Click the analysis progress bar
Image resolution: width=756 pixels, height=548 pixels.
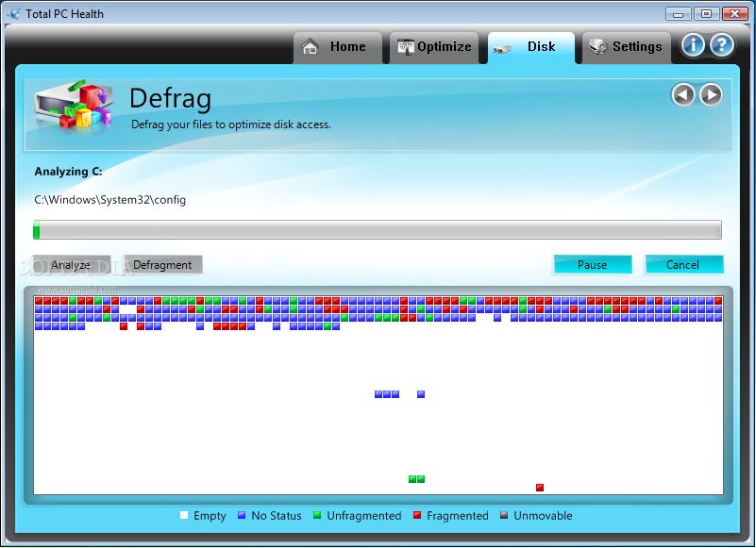click(x=378, y=229)
